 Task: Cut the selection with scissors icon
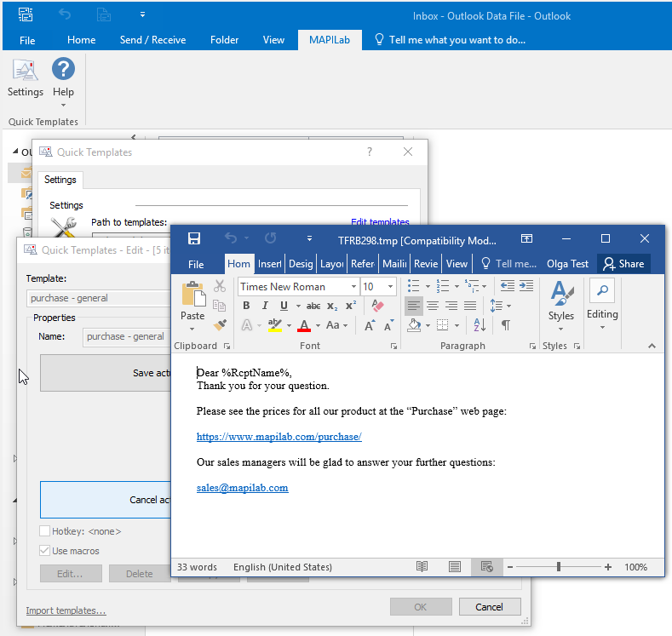point(220,286)
